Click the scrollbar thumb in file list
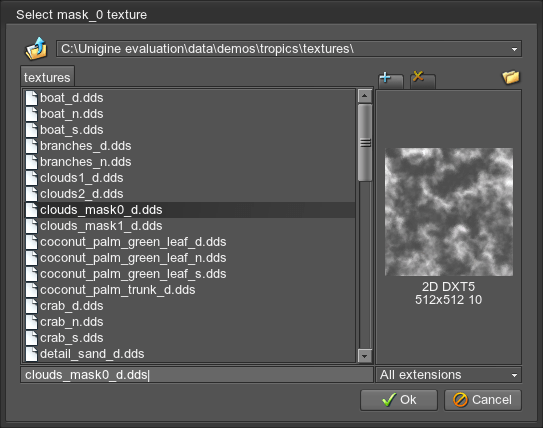The height and width of the screenshot is (428, 543). [365, 143]
